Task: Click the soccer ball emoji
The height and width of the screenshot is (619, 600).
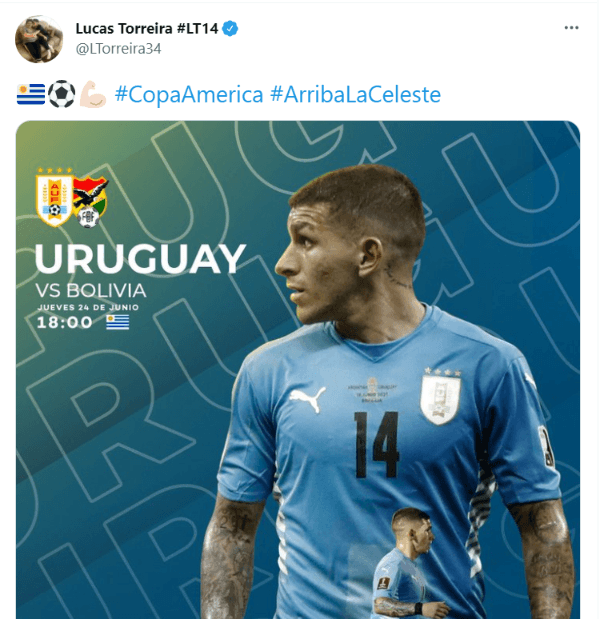Action: pos(62,94)
